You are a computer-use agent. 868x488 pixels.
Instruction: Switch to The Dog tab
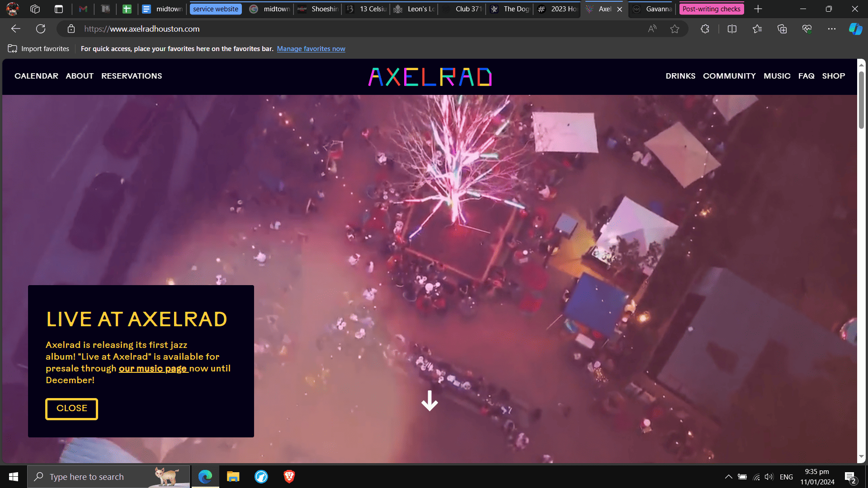tap(510, 9)
